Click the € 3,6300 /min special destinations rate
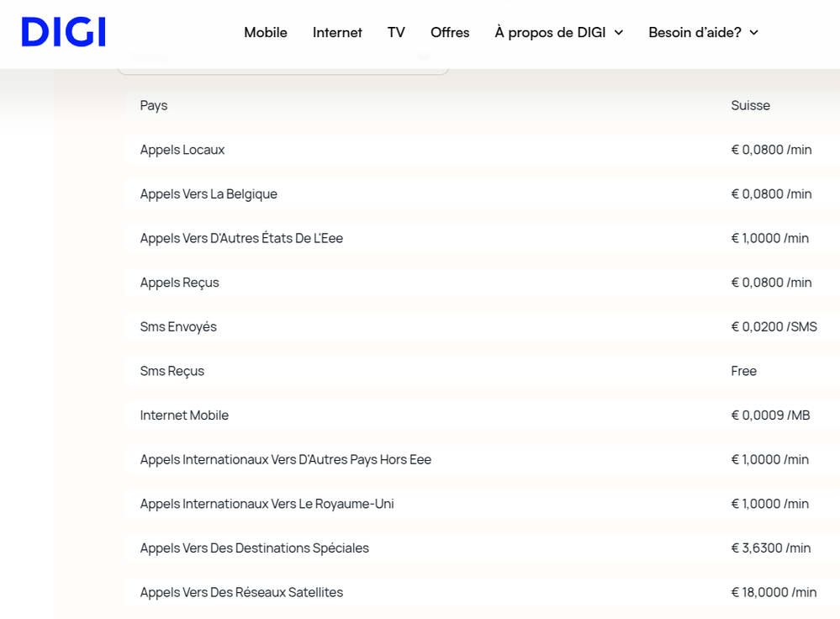The height and width of the screenshot is (619, 840). tap(770, 548)
